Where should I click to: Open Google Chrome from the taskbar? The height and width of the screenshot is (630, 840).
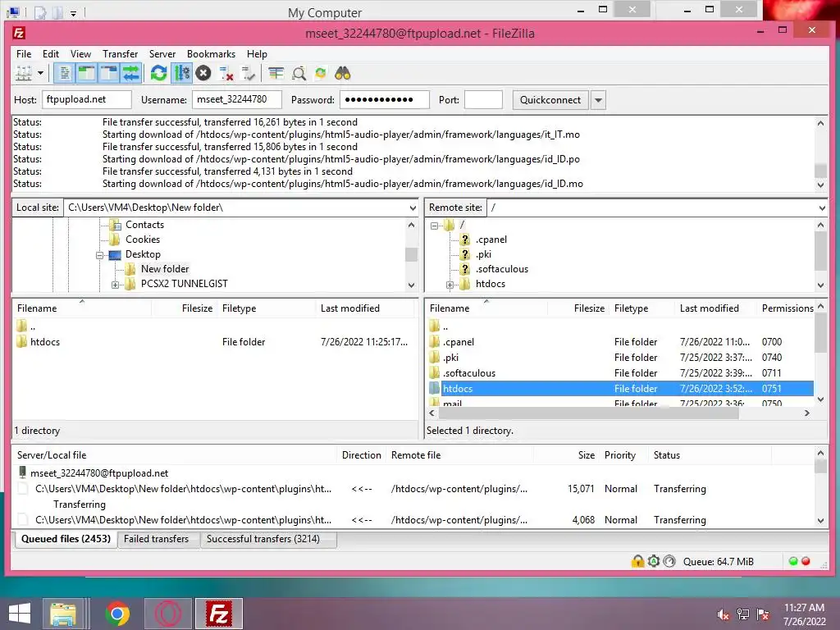pyautogui.click(x=117, y=614)
